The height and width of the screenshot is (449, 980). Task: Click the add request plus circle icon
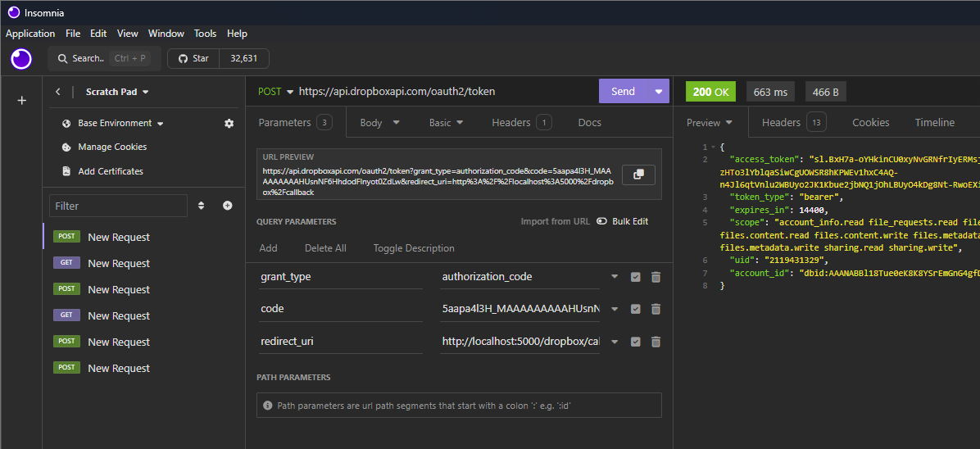pos(228,206)
